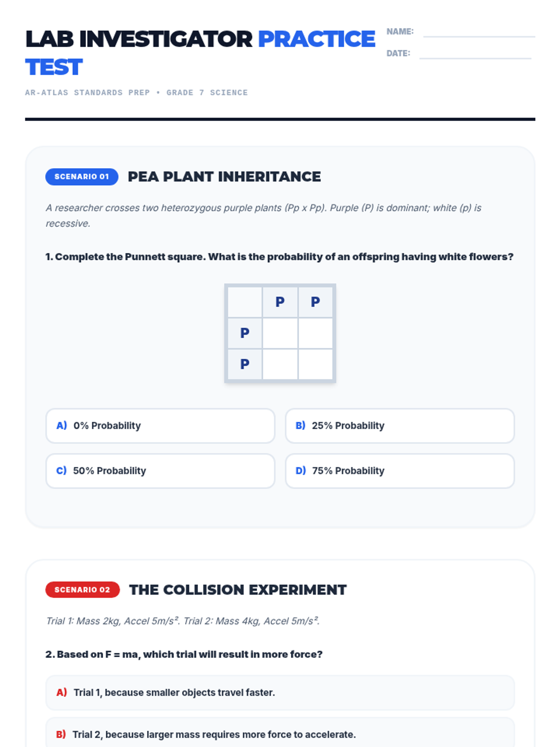Click the second row header P cell

click(245, 364)
